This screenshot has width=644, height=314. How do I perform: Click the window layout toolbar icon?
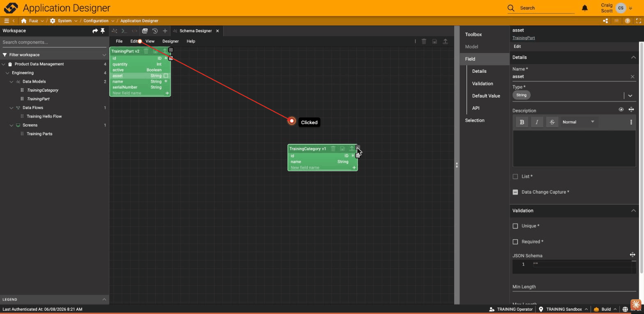point(145,31)
